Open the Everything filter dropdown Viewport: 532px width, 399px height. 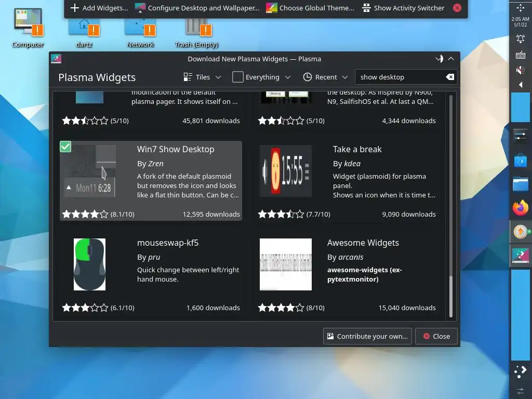(261, 77)
